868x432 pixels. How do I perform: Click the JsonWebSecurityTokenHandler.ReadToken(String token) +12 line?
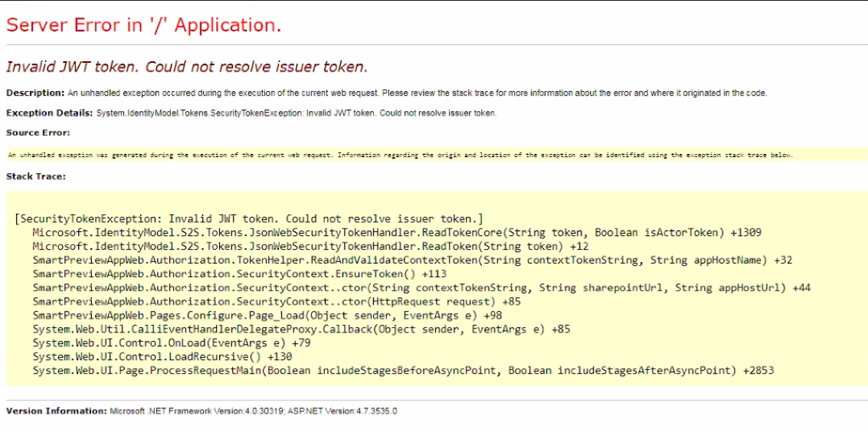pyautogui.click(x=310, y=247)
